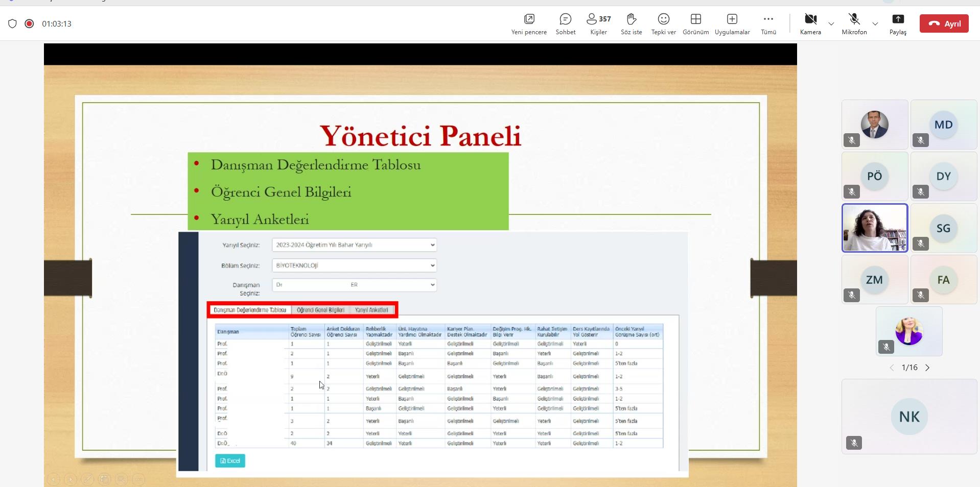Toggle the Kamera on
This screenshot has height=487, width=980.
(810, 23)
